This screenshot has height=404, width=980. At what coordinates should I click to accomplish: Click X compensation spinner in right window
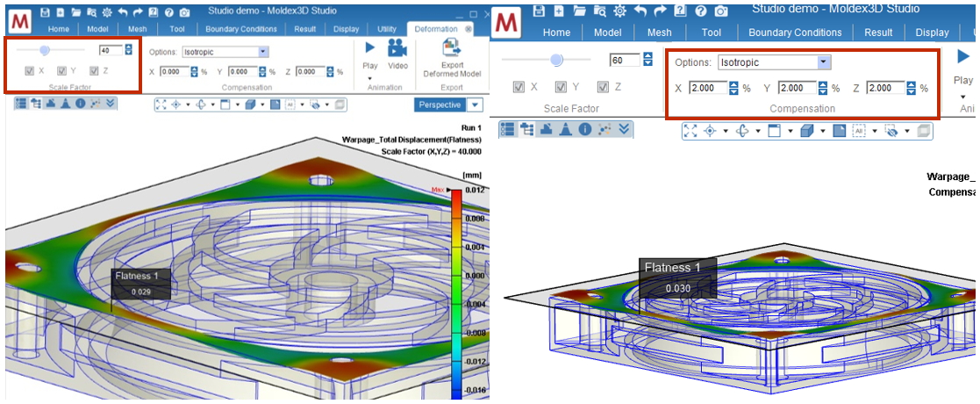coord(734,89)
